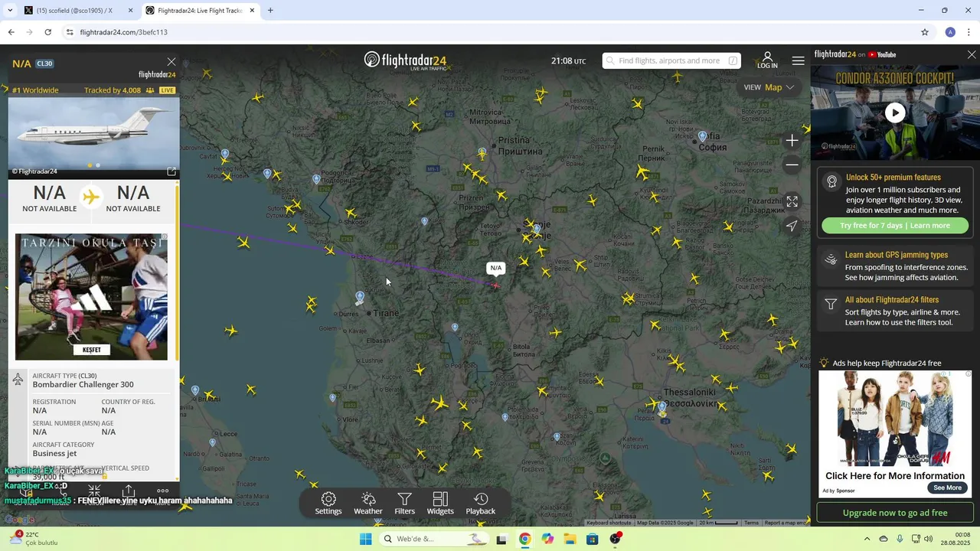Play the Condor A330neo cockpit video

(895, 113)
